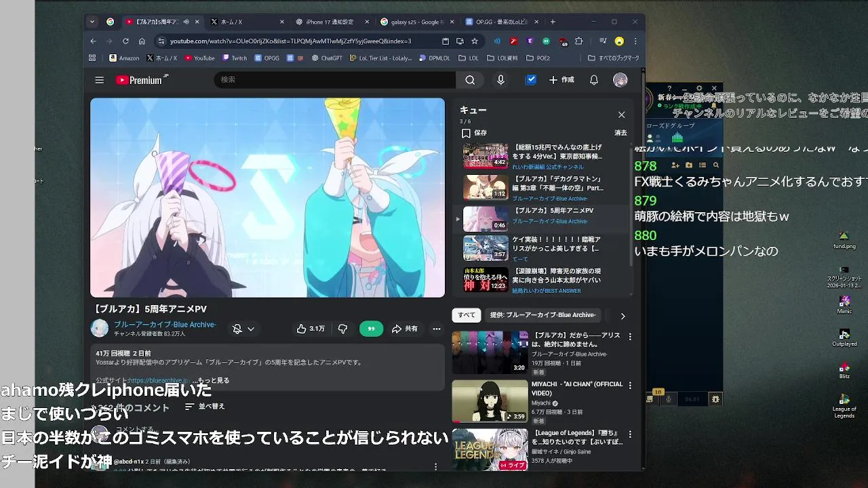Open the 並べ替え comment sort menu
The height and width of the screenshot is (488, 868).
[205, 407]
